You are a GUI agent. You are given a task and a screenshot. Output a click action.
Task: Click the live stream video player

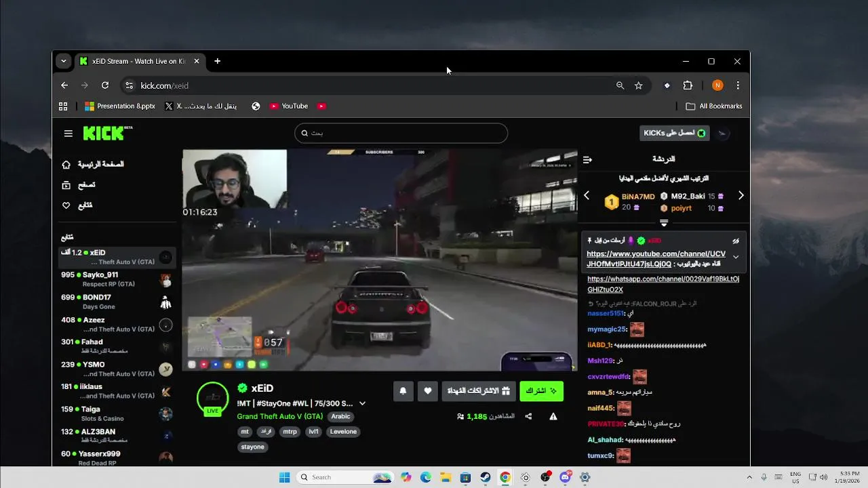(380, 260)
